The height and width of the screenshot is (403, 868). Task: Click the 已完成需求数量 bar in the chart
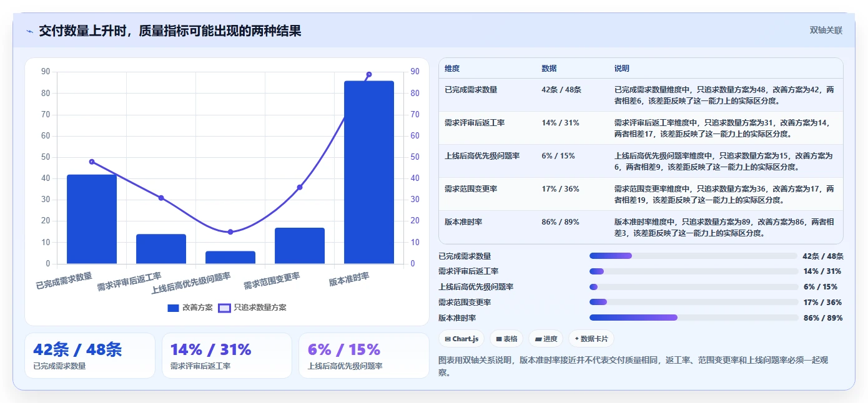tap(92, 219)
